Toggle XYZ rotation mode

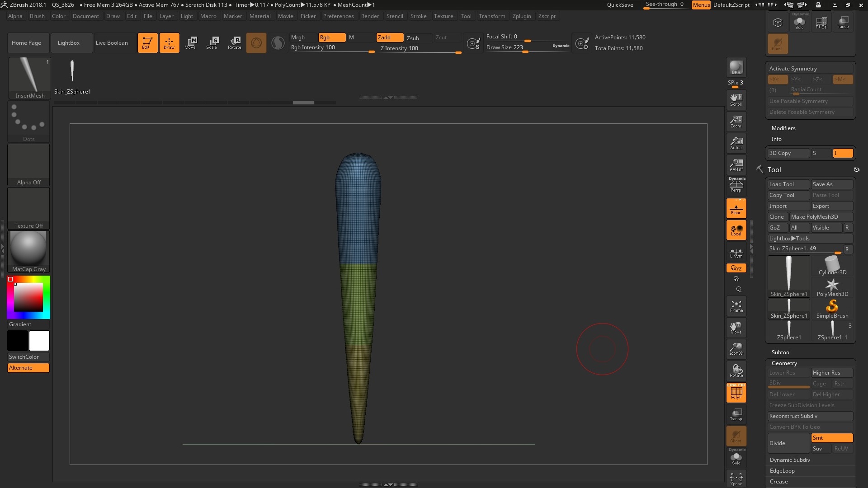(x=736, y=268)
